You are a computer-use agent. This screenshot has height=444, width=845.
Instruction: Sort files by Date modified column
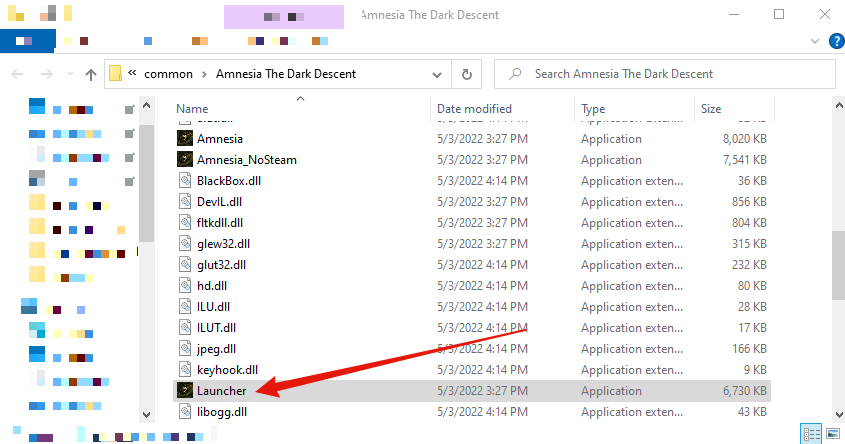pyautogui.click(x=474, y=109)
